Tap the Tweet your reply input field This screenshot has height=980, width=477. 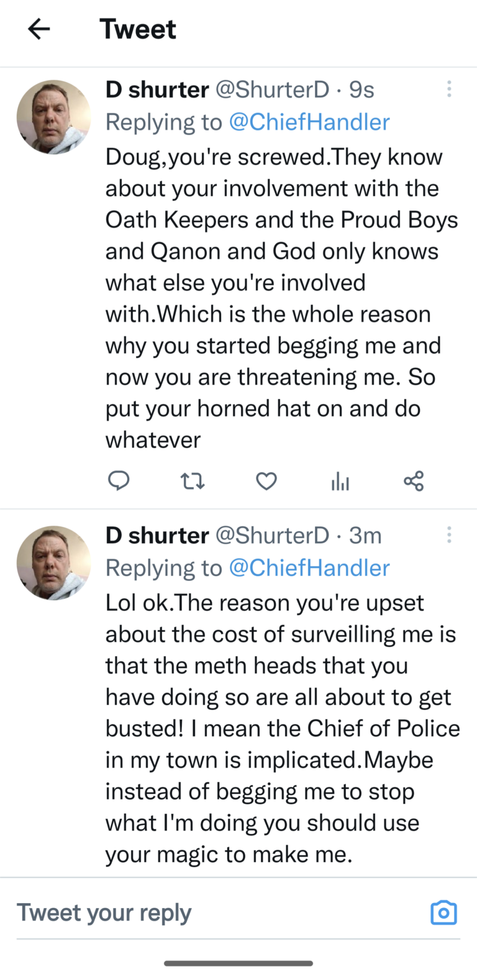point(104,912)
